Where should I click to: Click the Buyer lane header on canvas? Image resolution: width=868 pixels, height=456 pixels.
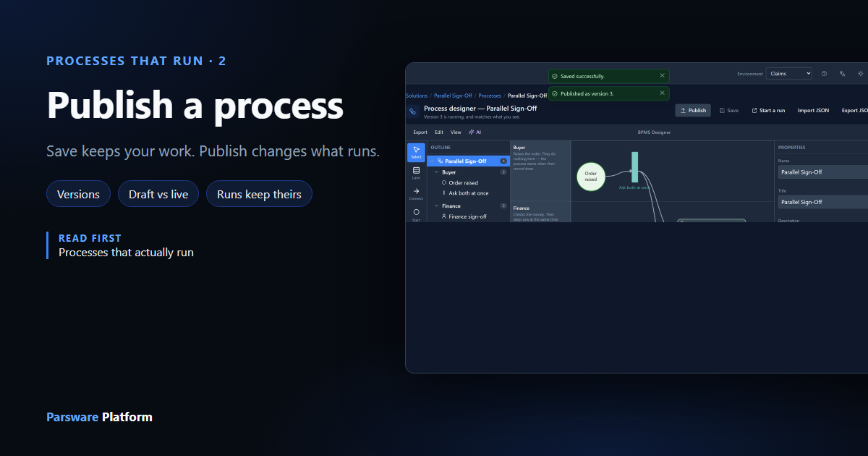(x=540, y=170)
